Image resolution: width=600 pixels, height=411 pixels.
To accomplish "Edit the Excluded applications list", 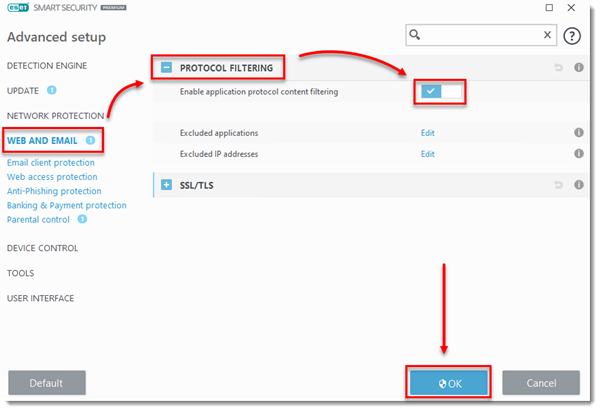I will point(427,133).
